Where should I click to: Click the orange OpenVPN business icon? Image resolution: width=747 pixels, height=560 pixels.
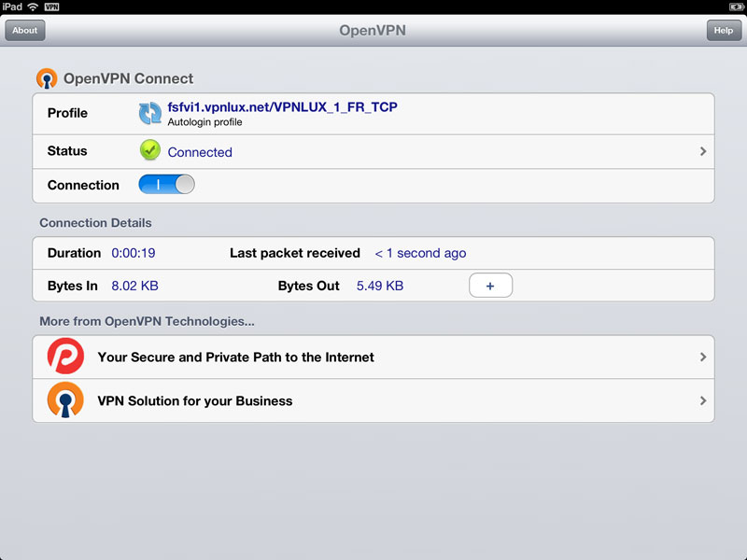pyautogui.click(x=65, y=400)
